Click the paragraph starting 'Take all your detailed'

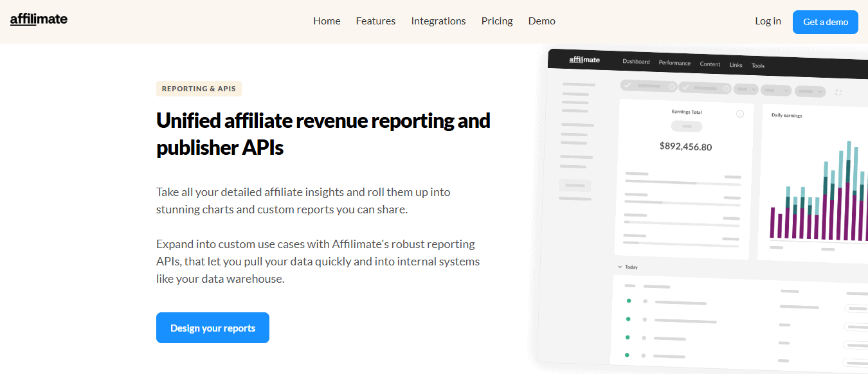click(303, 200)
